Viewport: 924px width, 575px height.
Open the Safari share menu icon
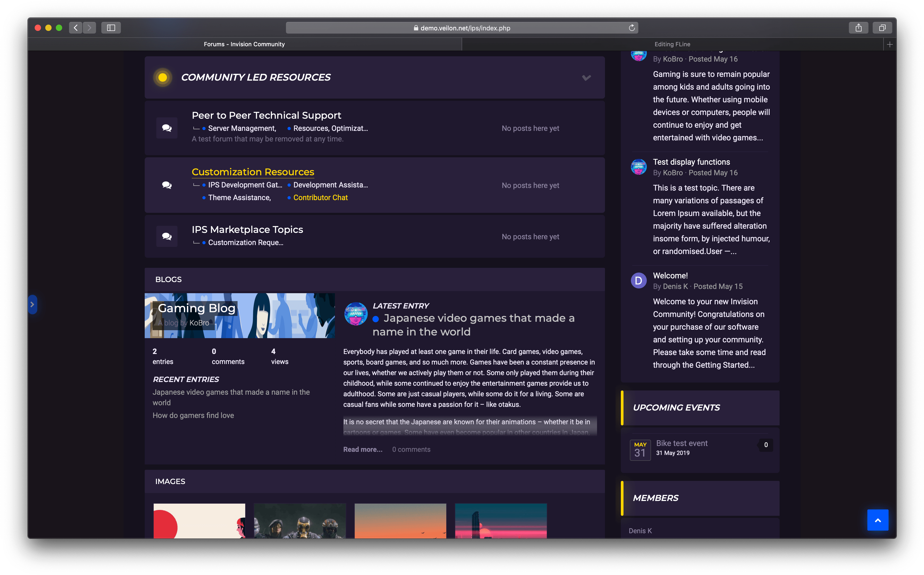(859, 28)
